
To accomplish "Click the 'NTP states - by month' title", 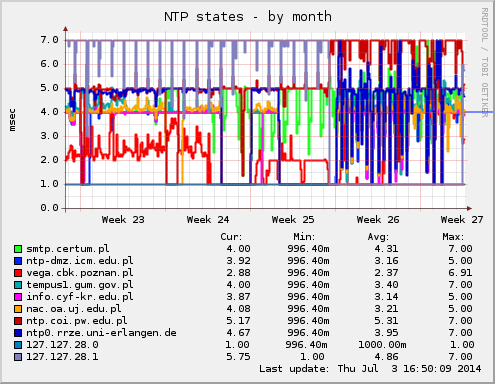I will pyautogui.click(x=248, y=17).
